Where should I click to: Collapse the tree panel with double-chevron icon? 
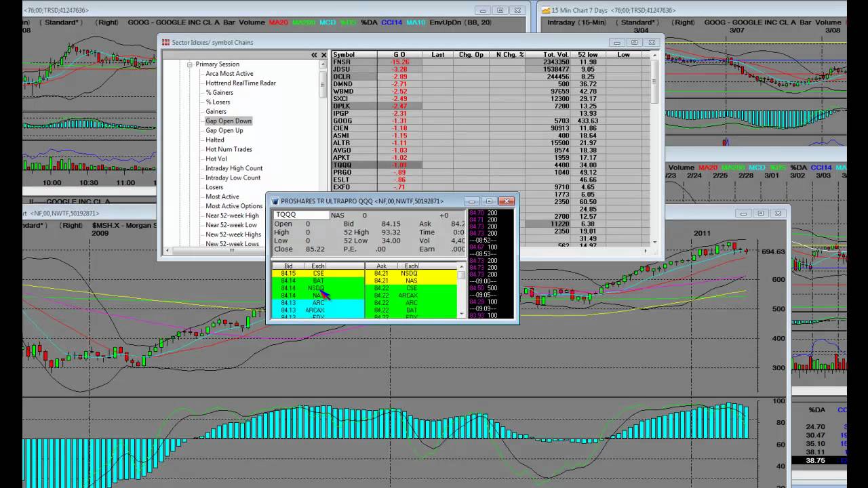click(x=314, y=55)
